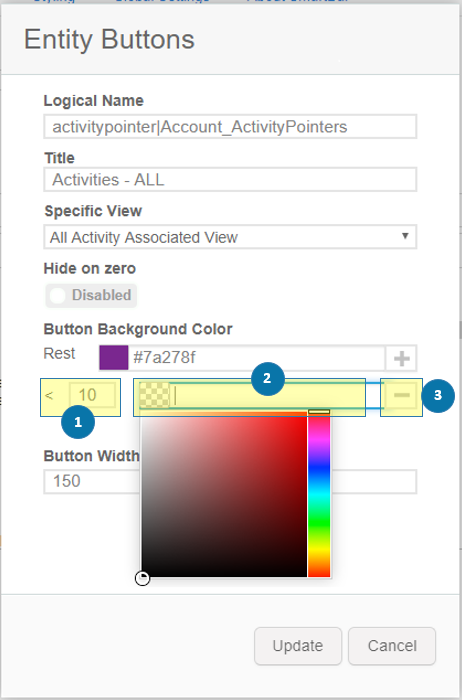Click the Rest label text
462x700 pixels.
click(59, 353)
